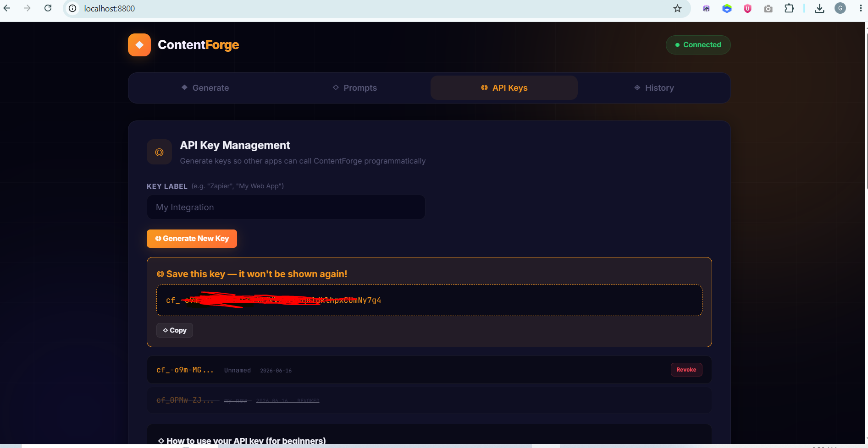Copy the newly generated API key

(175, 330)
